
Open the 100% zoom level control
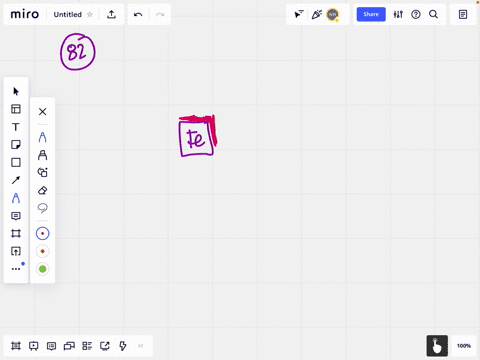click(464, 346)
